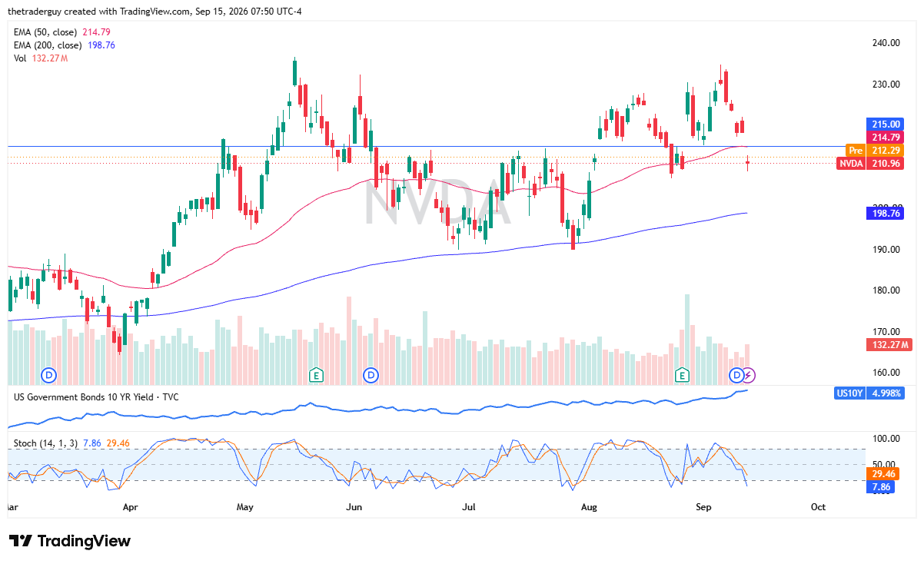The image size is (924, 564).
Task: Click the Aug label on time axis
Action: 589,507
